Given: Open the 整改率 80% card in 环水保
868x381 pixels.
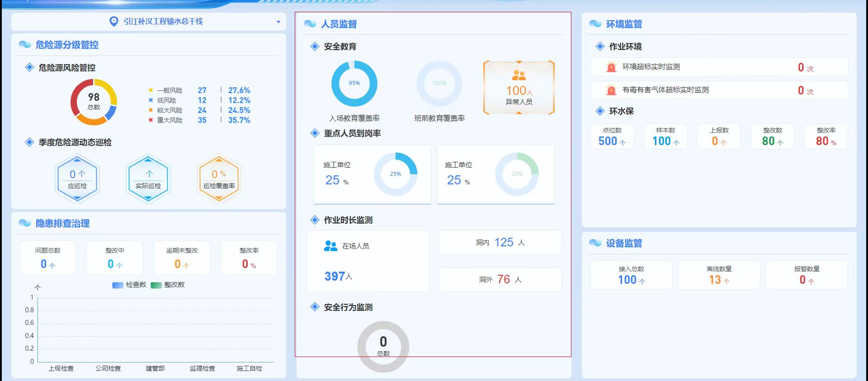Looking at the screenshot, I should pos(826,136).
